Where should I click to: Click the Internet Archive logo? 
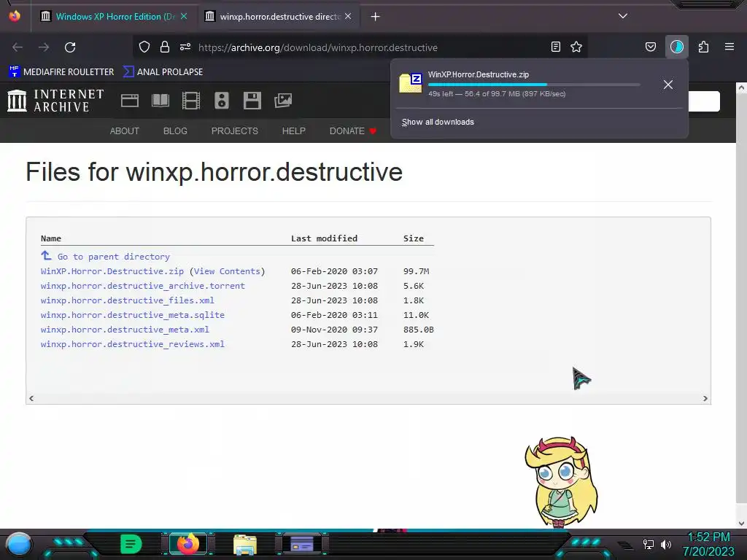[55, 101]
